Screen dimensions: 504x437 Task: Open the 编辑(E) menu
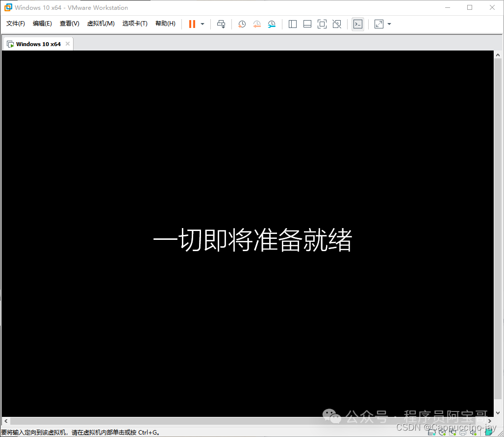tap(42, 24)
